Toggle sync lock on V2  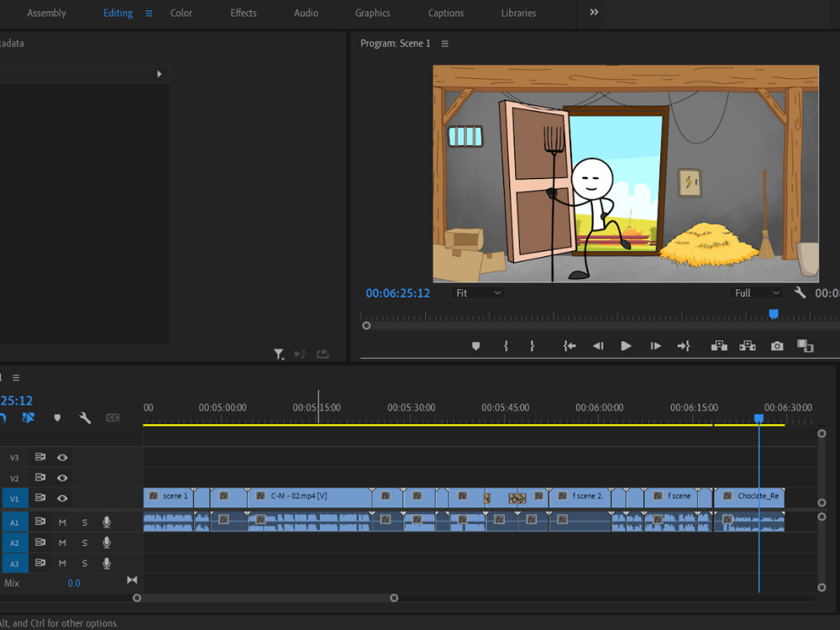pos(40,477)
